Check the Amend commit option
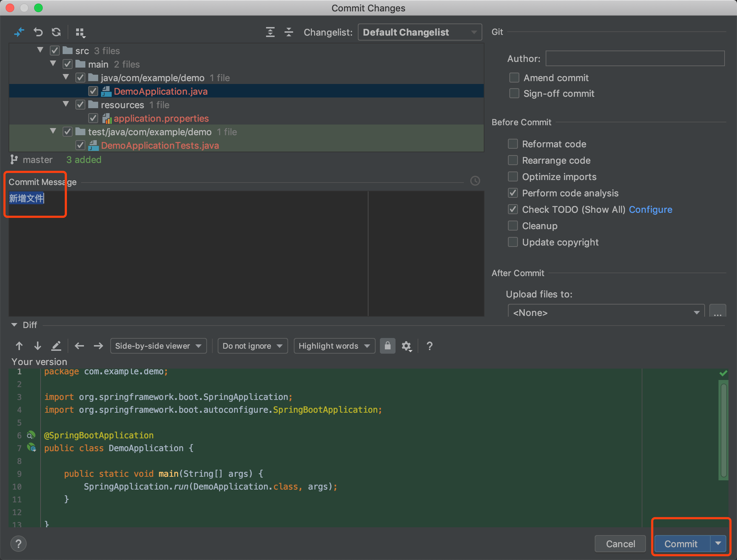 point(514,78)
